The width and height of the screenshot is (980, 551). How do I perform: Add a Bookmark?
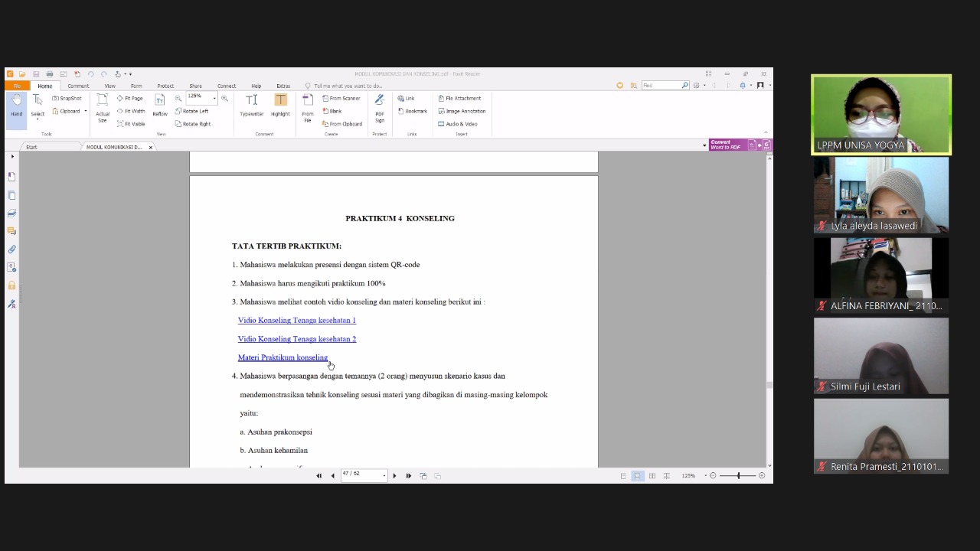413,111
